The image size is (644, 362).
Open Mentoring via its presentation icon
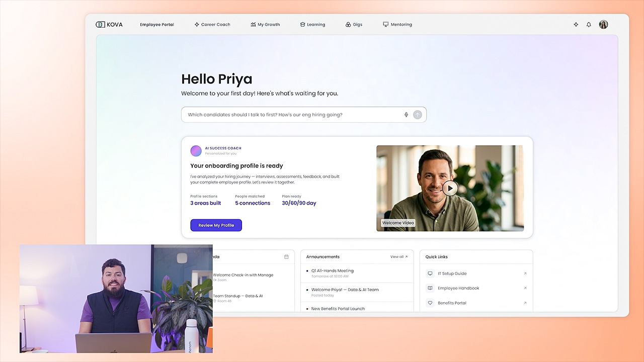coord(384,24)
